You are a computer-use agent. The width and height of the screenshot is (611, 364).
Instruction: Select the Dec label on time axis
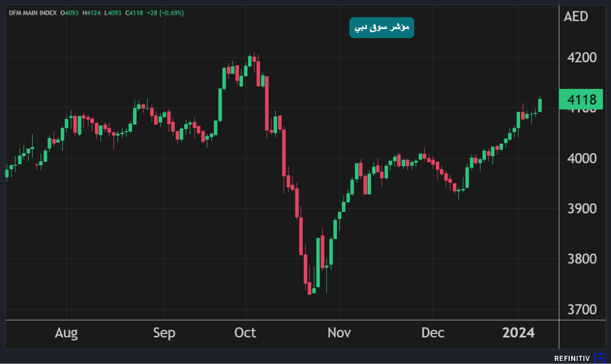pyautogui.click(x=433, y=333)
